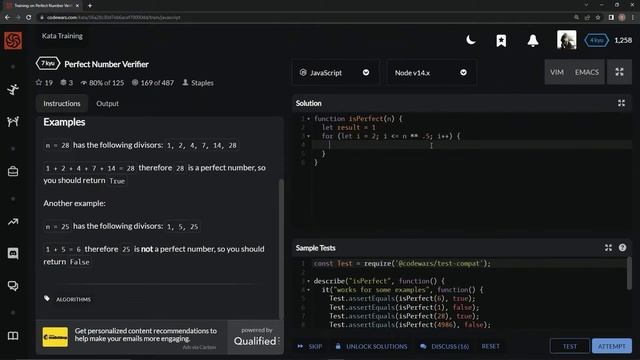
Task: Click UNLOCK SOLUTIONS button
Action: [371, 346]
